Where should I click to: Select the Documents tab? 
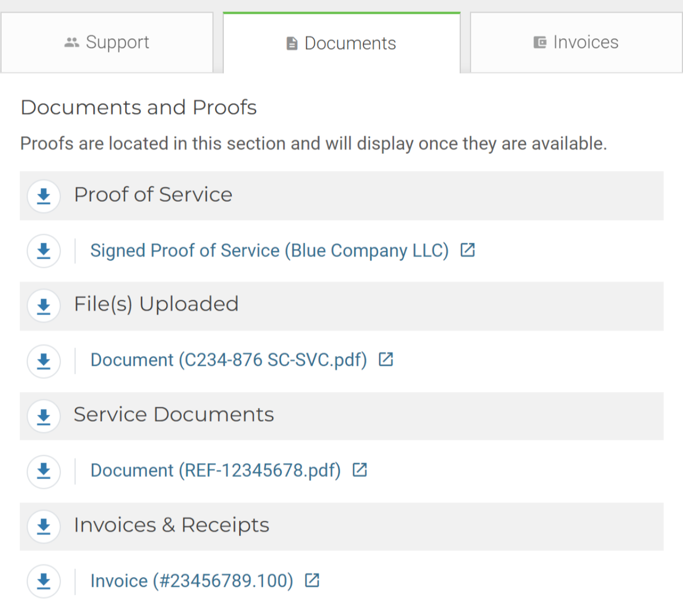pyautogui.click(x=342, y=43)
